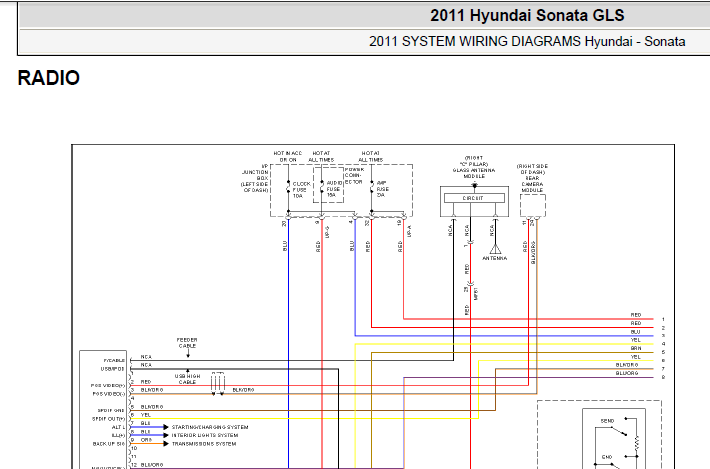Click the POS VIDEO(+) pin label
Screen dimensions: 710x469
pos(108,386)
